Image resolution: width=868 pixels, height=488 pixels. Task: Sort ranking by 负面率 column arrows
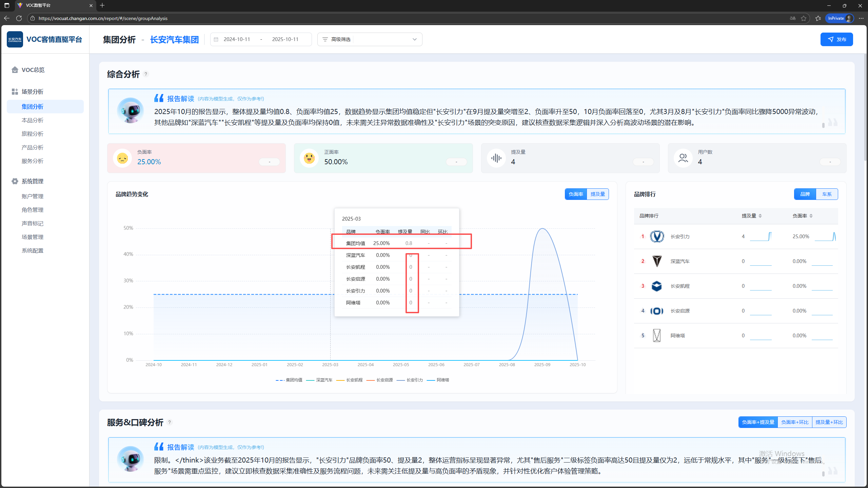coord(811,216)
